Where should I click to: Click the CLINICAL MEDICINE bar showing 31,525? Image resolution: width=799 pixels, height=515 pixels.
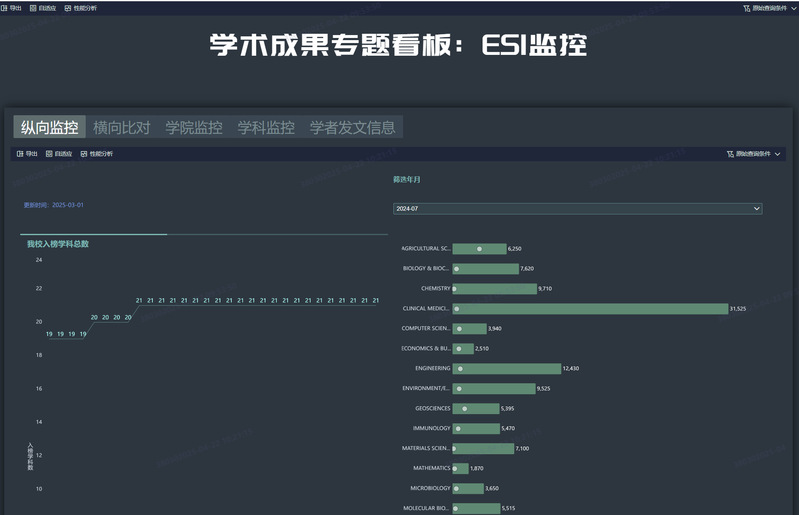click(x=590, y=309)
